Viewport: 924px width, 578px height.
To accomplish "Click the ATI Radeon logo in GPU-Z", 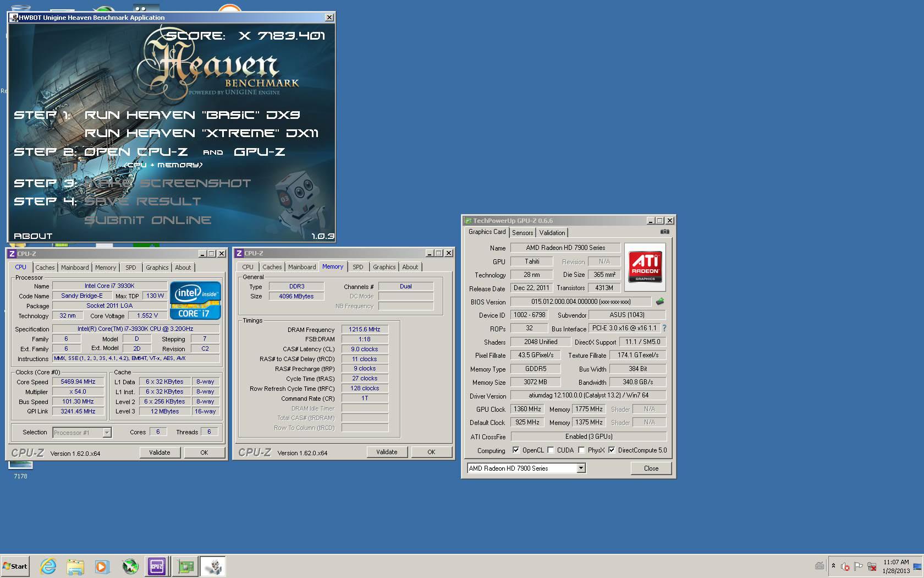I will tap(645, 267).
